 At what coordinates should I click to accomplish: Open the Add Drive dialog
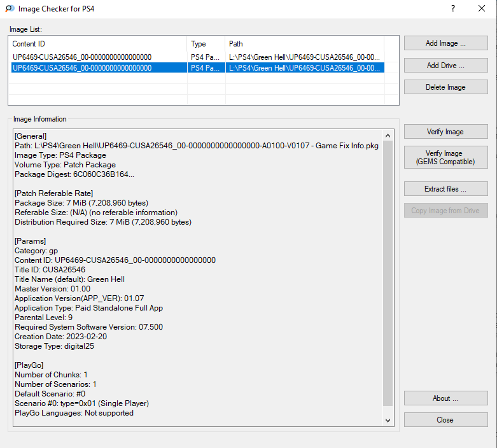click(x=445, y=66)
